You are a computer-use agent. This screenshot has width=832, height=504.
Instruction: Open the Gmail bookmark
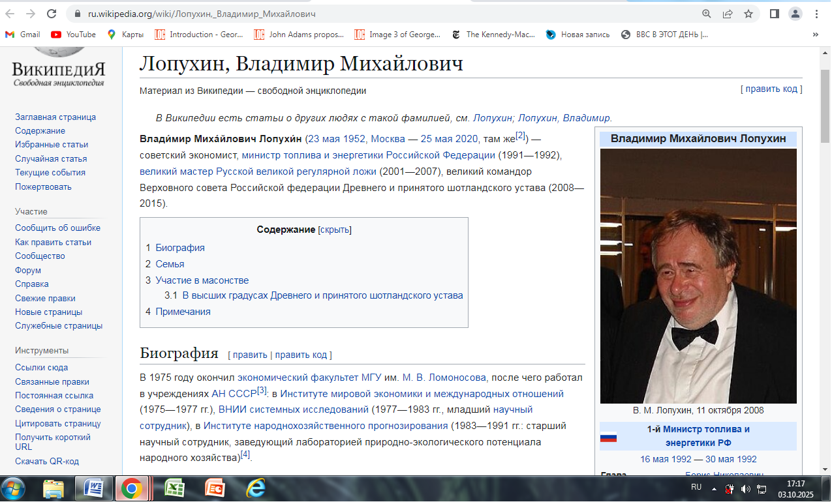point(23,35)
